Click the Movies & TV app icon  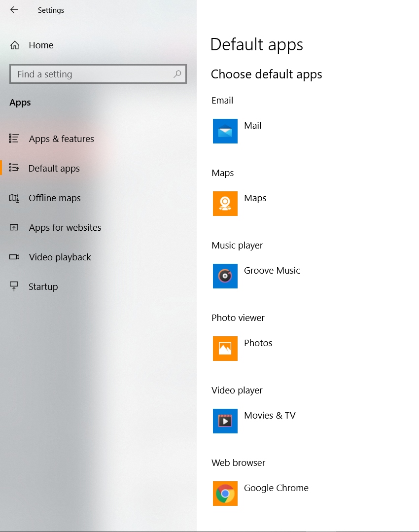click(225, 421)
